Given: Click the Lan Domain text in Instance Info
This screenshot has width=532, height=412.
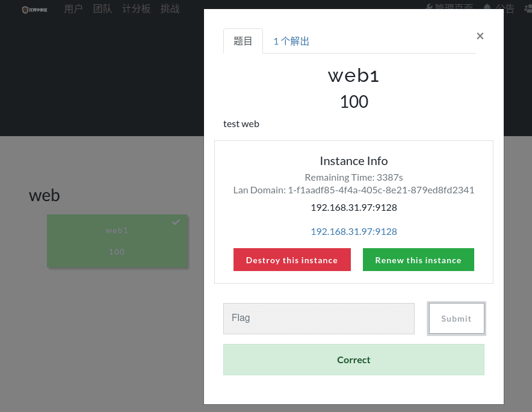Looking at the screenshot, I should point(353,190).
